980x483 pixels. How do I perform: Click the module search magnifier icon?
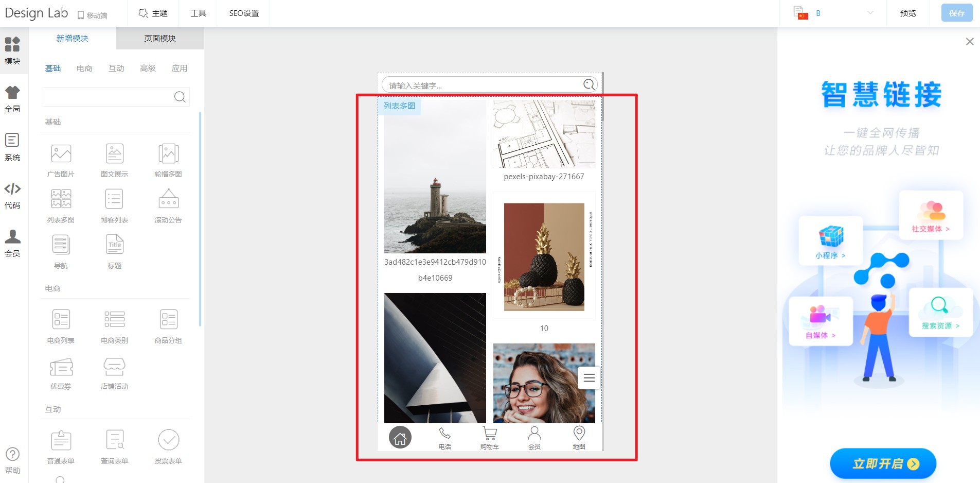(180, 97)
